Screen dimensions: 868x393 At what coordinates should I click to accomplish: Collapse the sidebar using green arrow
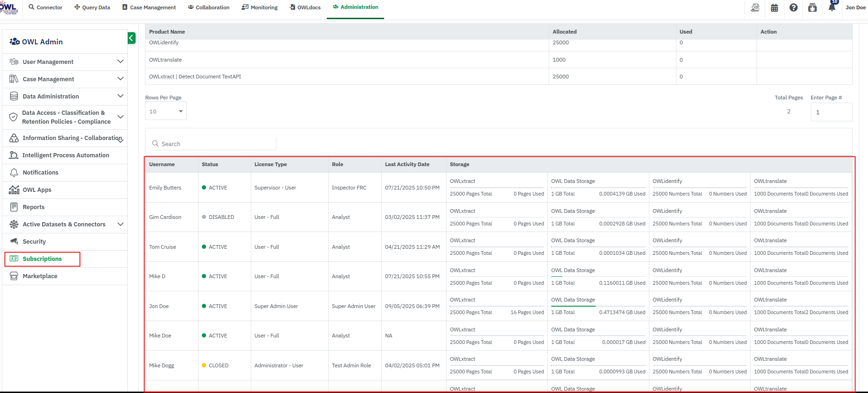pos(131,38)
